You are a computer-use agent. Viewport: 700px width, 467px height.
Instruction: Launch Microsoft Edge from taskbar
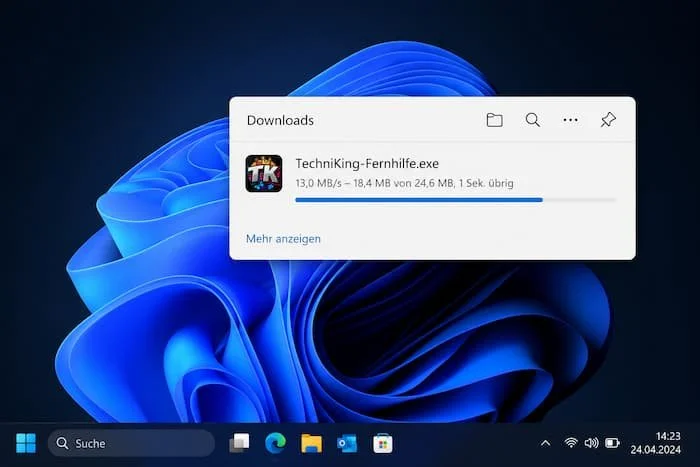(275, 443)
